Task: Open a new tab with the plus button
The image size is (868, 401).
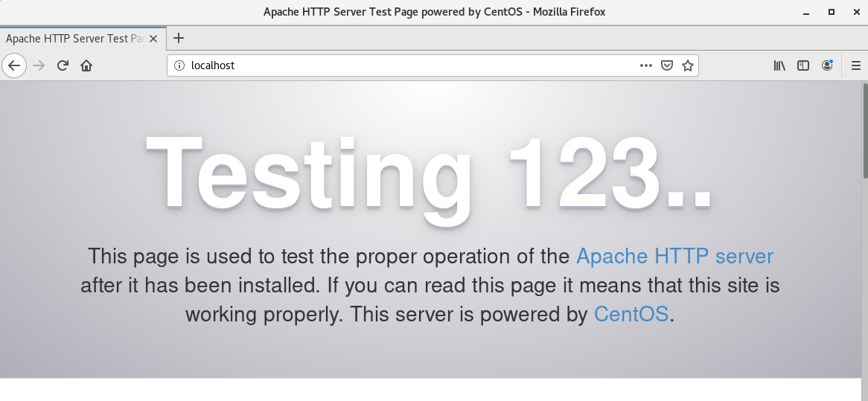Action: 178,38
